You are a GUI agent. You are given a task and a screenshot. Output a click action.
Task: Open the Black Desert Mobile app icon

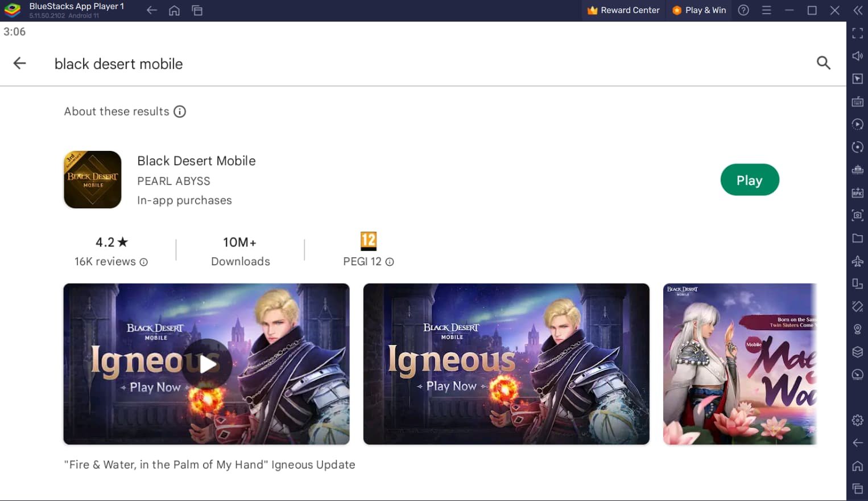93,179
